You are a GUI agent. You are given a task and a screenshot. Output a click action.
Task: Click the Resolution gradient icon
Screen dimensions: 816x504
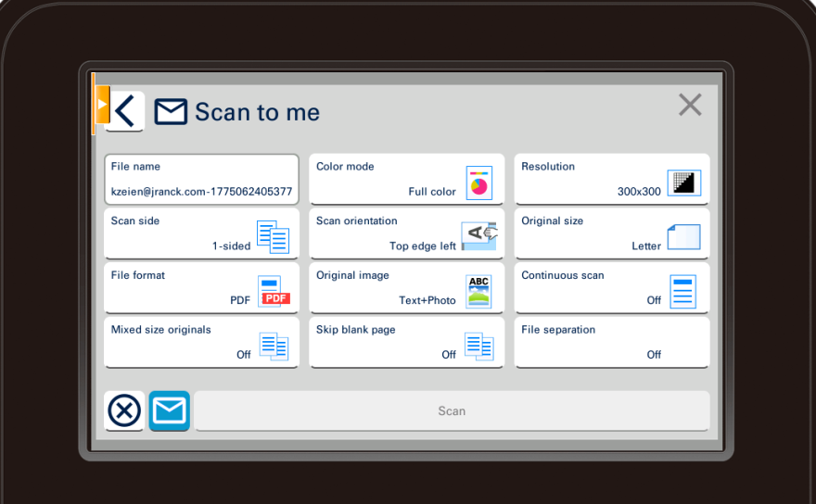[x=683, y=183]
